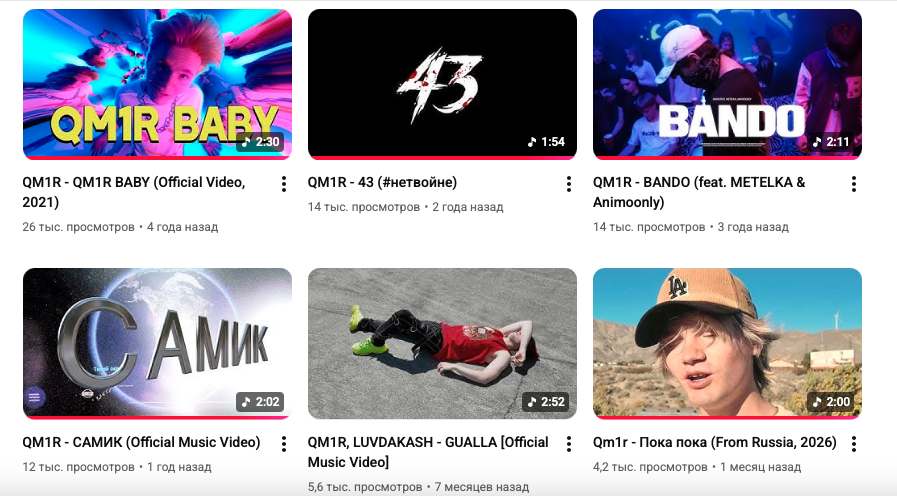Open title Qm1r - Пока пока (From Russia, 2026)

click(715, 442)
